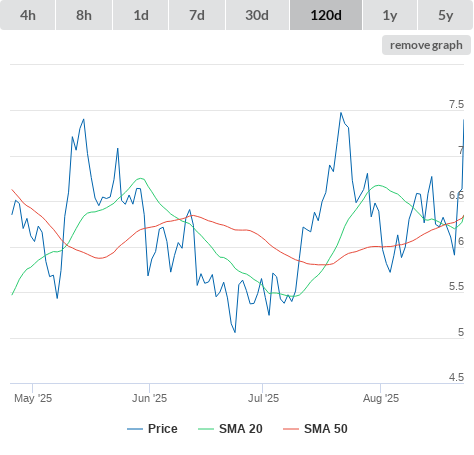
Task: Click the remove graph button
Action: click(426, 45)
